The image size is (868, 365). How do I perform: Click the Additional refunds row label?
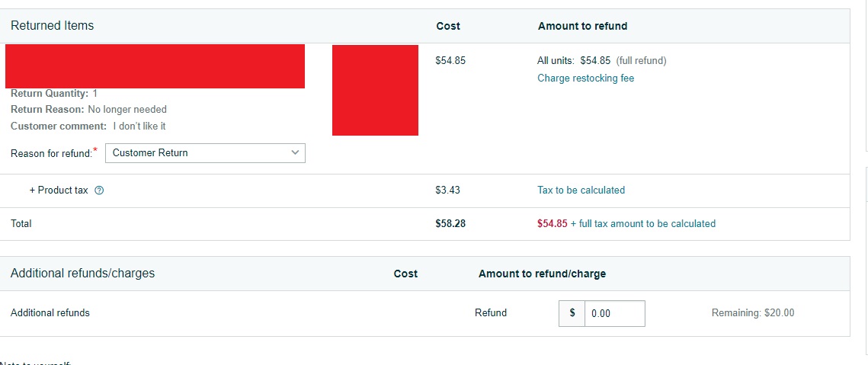point(50,313)
